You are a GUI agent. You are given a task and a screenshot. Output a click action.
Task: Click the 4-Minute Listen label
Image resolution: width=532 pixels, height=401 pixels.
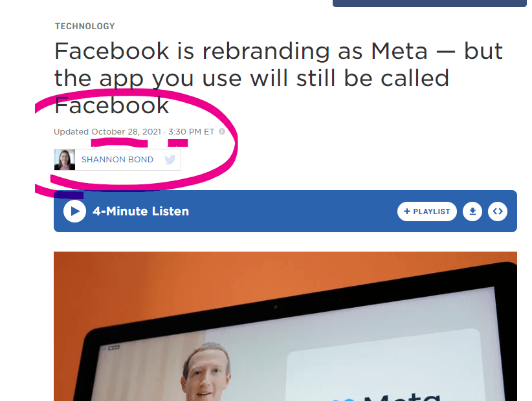[141, 211]
